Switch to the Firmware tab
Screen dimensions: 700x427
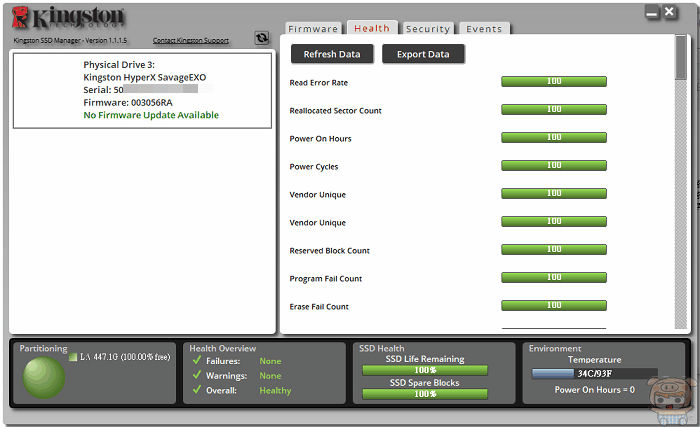(x=313, y=29)
